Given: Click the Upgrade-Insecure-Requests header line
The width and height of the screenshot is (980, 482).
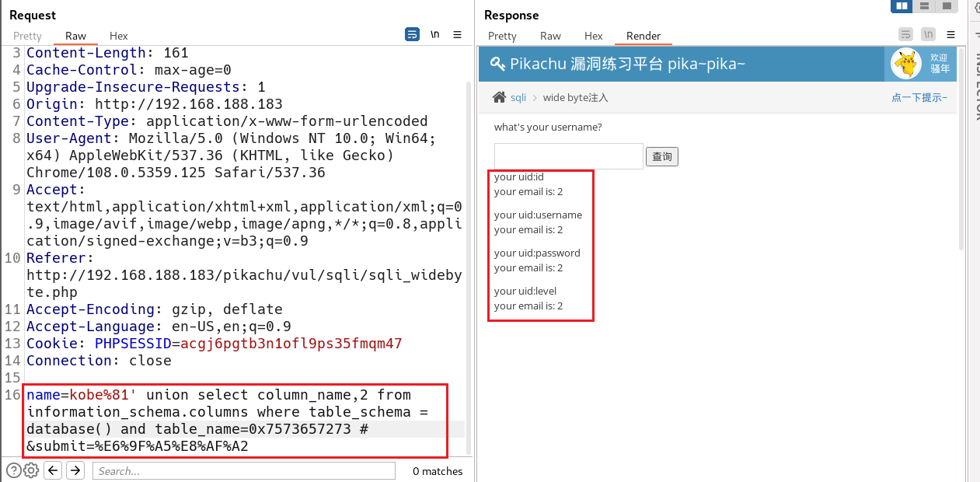Looking at the screenshot, I should coord(146,87).
